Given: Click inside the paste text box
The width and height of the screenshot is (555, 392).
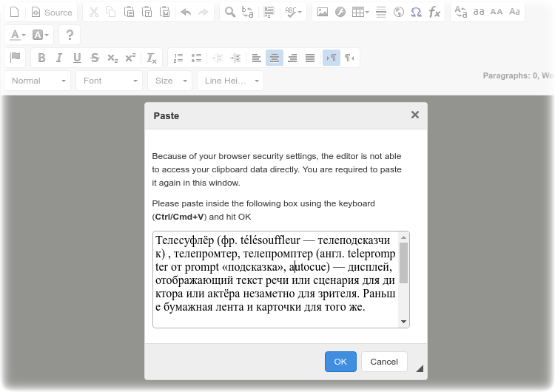Looking at the screenshot, I should [276, 280].
